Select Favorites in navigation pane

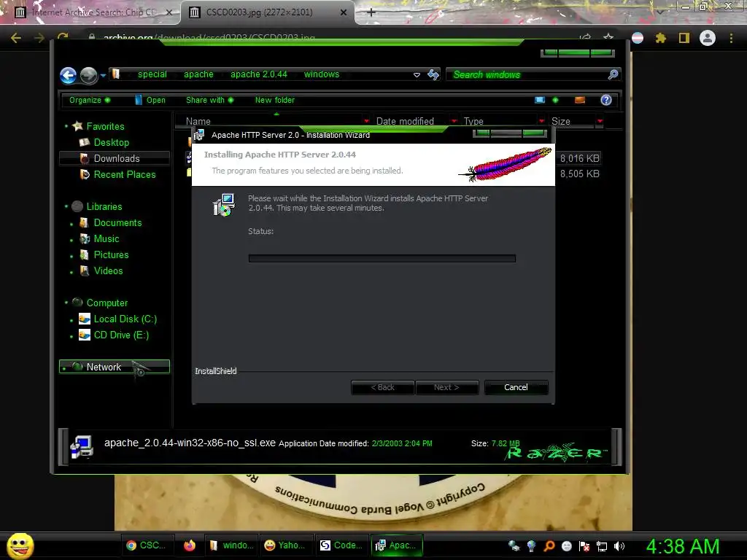(105, 126)
